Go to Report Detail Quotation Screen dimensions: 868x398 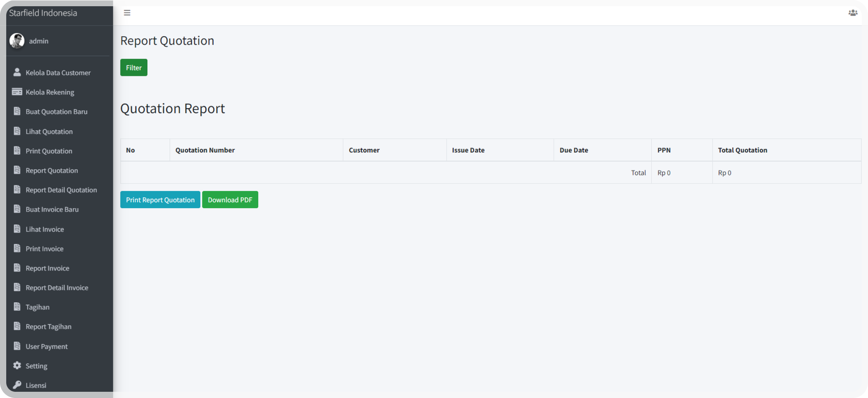(61, 190)
